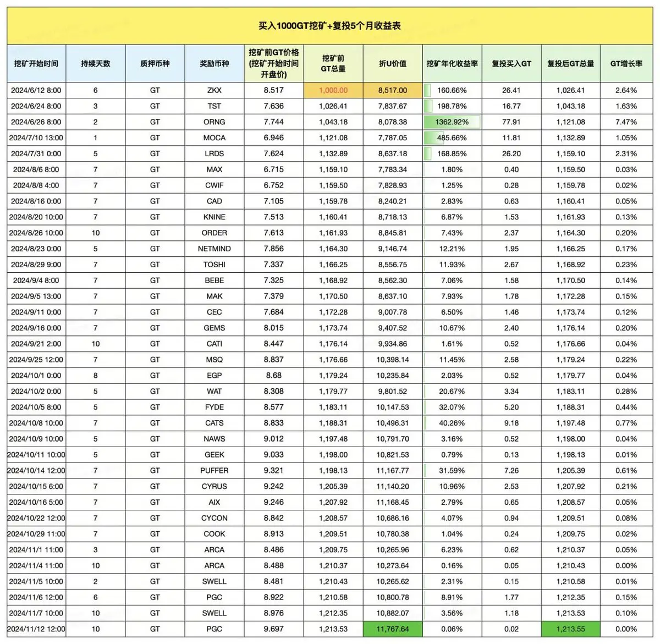The image size is (660, 644).
Task: Select the date cell 2024/11/12 12:00
Action: 36,629
